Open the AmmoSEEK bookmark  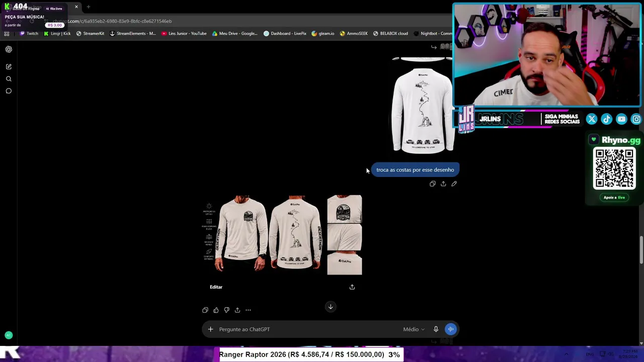click(354, 34)
